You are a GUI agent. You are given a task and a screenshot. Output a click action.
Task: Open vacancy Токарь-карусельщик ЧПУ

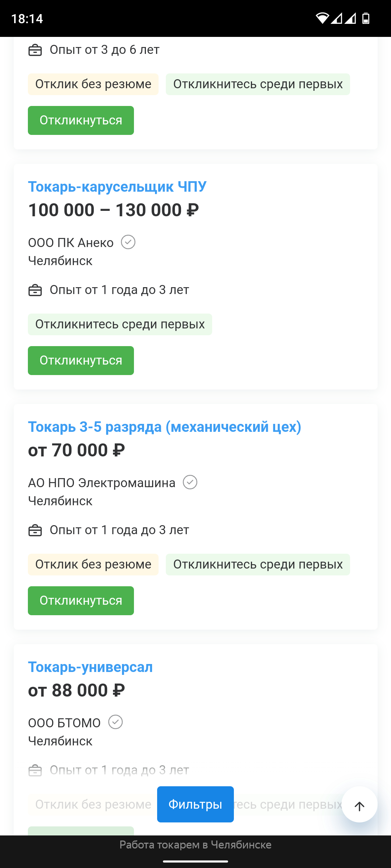click(x=117, y=187)
